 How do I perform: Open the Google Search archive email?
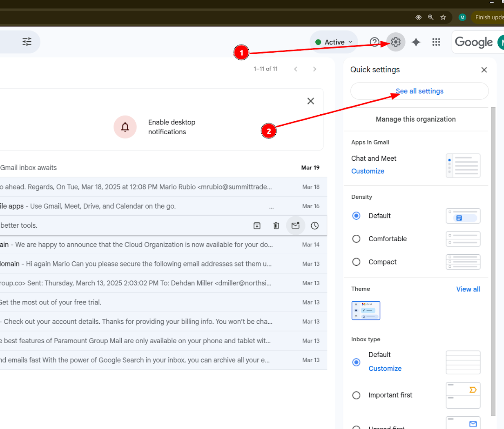pyautogui.click(x=163, y=360)
